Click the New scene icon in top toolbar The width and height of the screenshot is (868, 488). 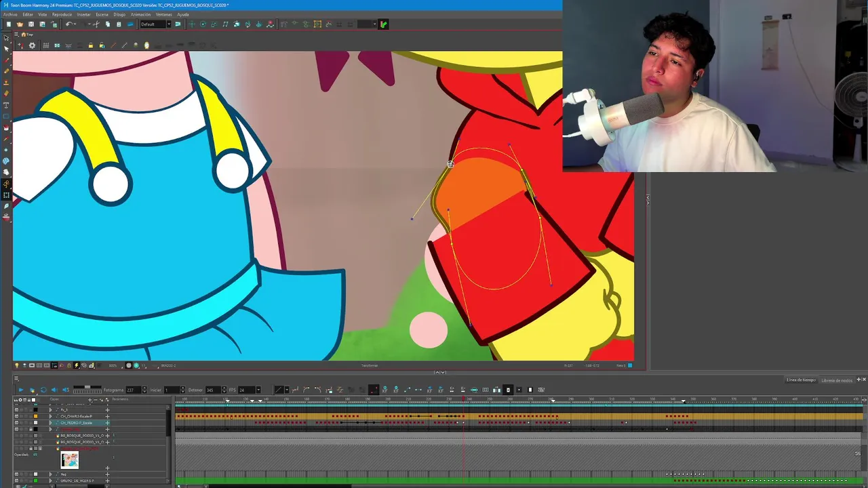click(9, 24)
